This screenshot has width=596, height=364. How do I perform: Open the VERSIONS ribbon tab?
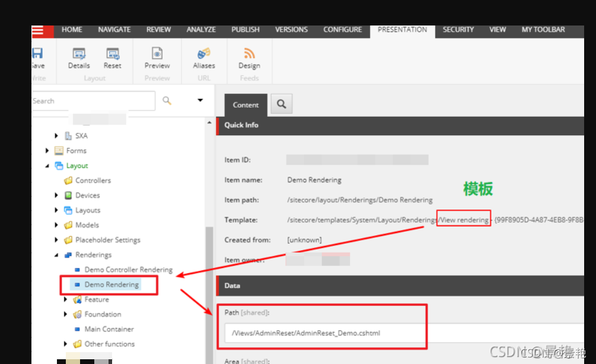click(x=292, y=30)
